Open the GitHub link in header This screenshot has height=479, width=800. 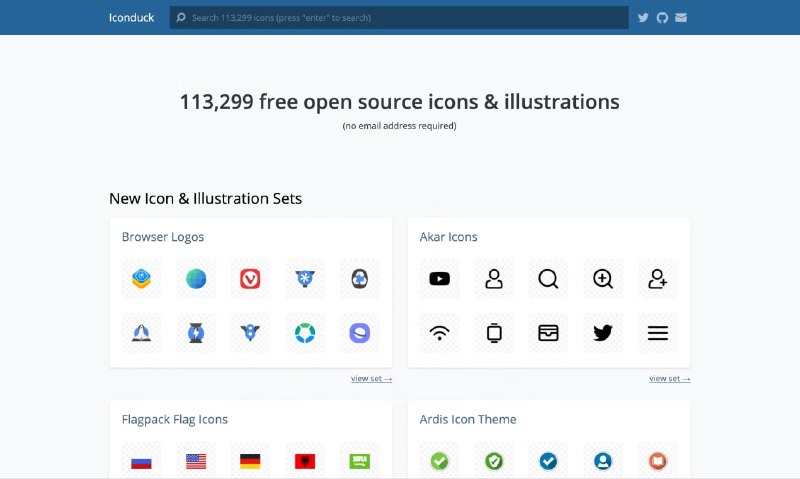662,18
